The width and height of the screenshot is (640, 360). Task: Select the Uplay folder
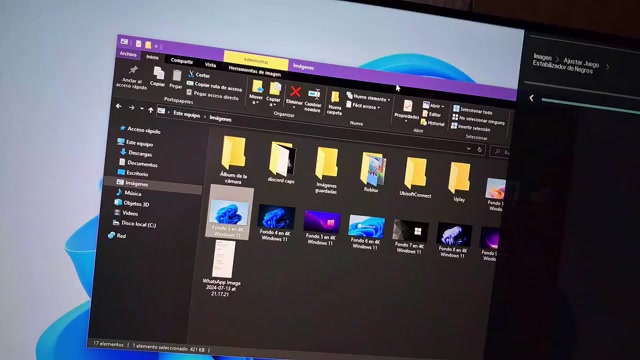pos(459,181)
